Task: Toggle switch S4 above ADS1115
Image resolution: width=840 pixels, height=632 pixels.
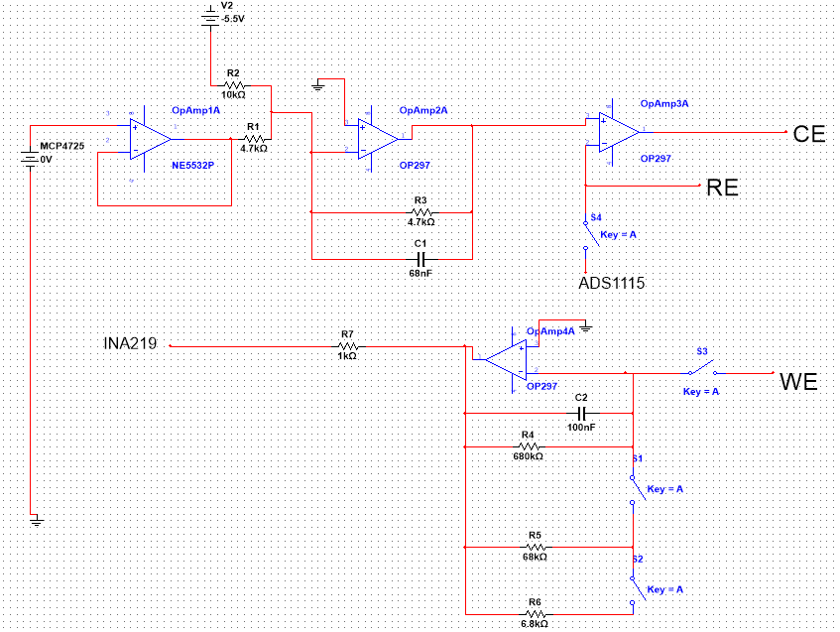Action: pos(587,234)
